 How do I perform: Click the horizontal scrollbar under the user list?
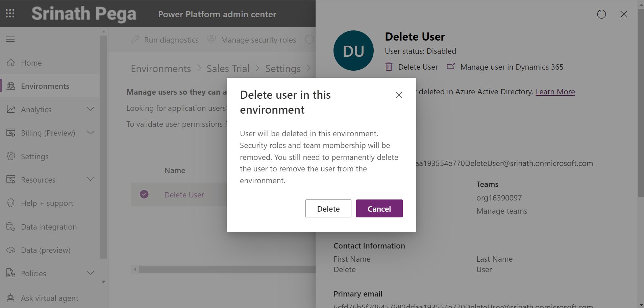tap(226, 269)
